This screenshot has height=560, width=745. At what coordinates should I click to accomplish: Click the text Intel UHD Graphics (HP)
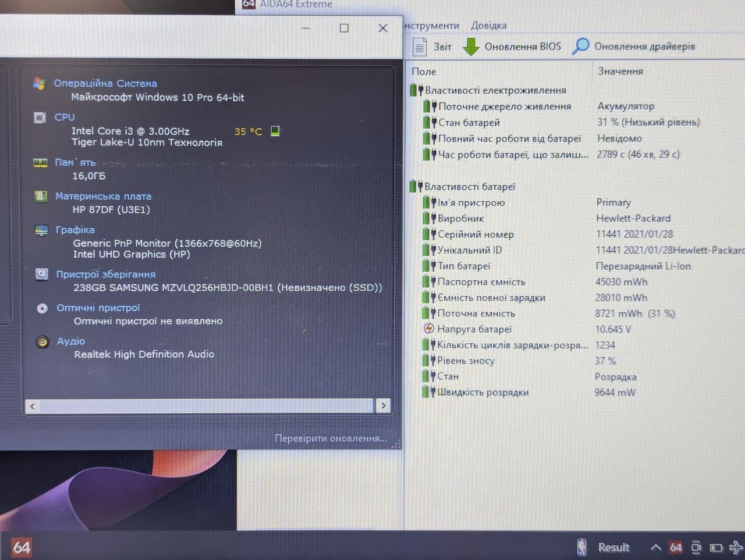(x=132, y=255)
